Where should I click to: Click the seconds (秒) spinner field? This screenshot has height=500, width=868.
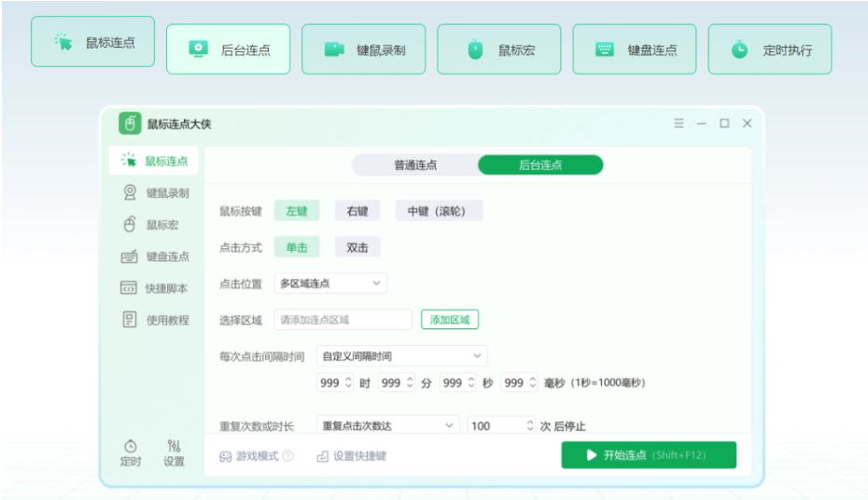pos(458,382)
